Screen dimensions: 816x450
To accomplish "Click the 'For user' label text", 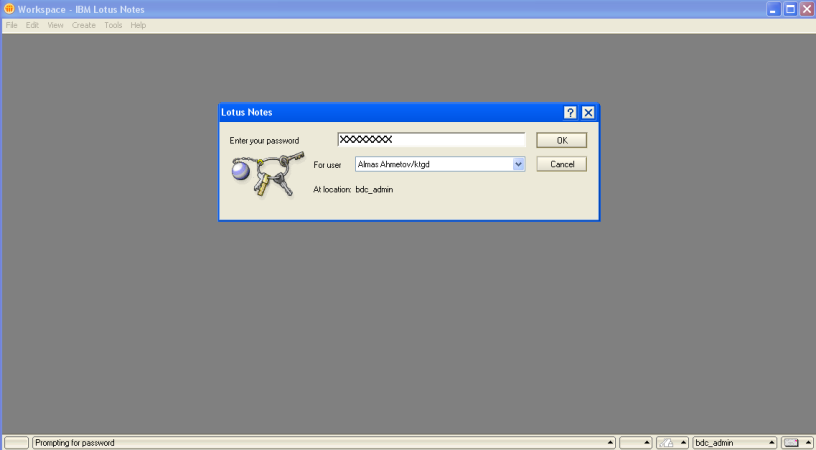I will [x=327, y=165].
